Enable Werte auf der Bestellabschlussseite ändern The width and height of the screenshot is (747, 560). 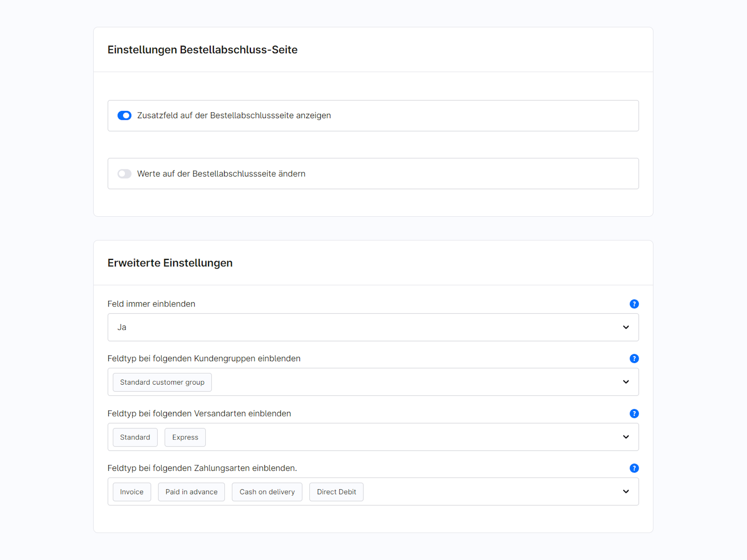click(124, 173)
